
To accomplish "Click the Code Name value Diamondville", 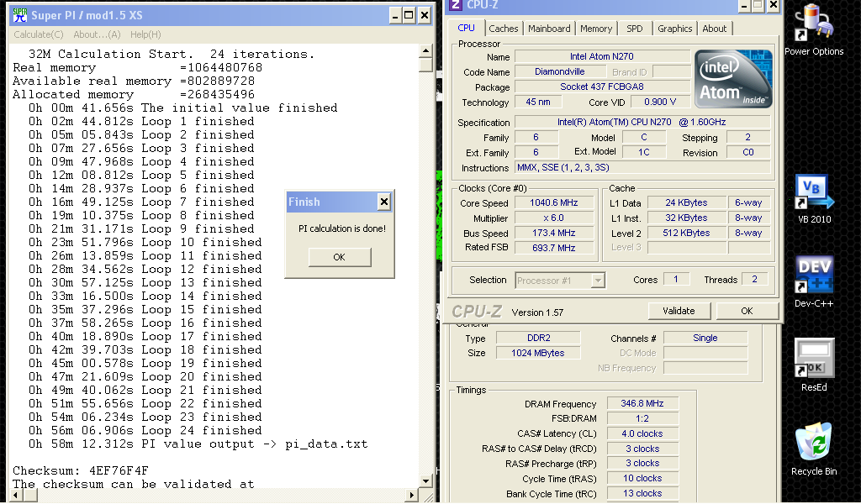I will [559, 72].
